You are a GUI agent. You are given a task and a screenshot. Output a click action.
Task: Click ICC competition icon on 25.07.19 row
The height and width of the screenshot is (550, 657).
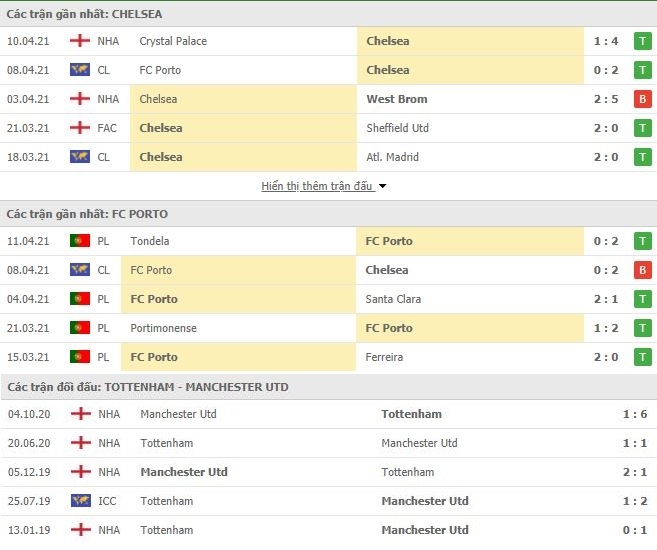click(80, 501)
